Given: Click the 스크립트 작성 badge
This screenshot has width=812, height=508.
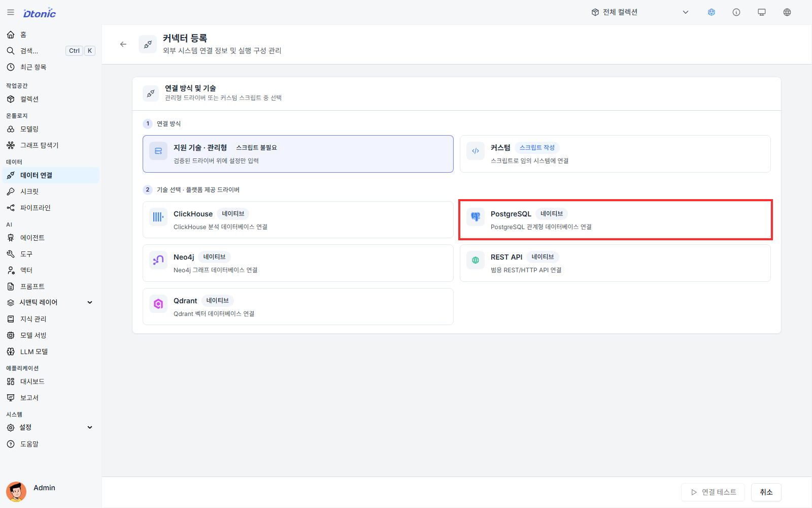Looking at the screenshot, I should (537, 148).
